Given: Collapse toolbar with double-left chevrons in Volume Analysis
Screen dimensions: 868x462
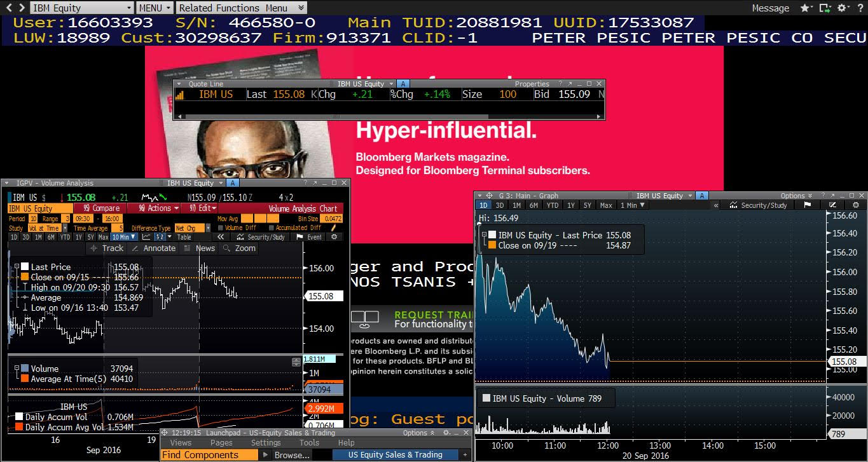Looking at the screenshot, I should click(x=221, y=237).
